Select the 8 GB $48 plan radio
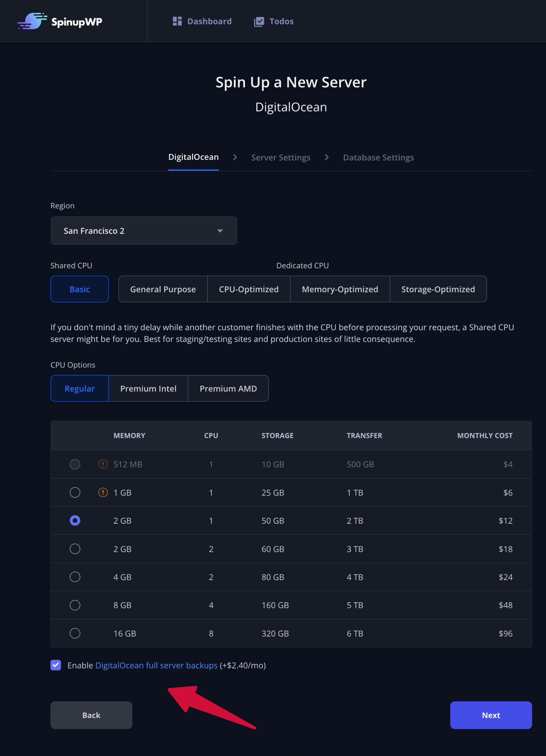The width and height of the screenshot is (546, 756). coord(75,605)
